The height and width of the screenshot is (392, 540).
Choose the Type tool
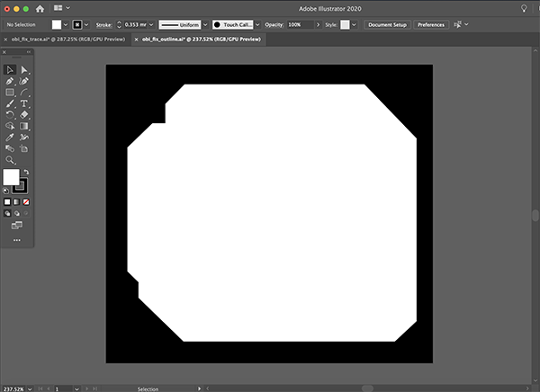coord(23,103)
